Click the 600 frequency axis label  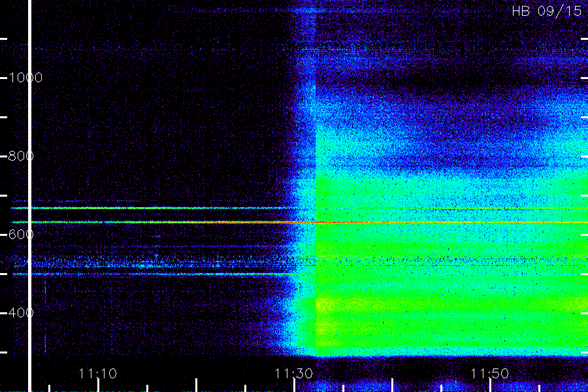(21, 235)
